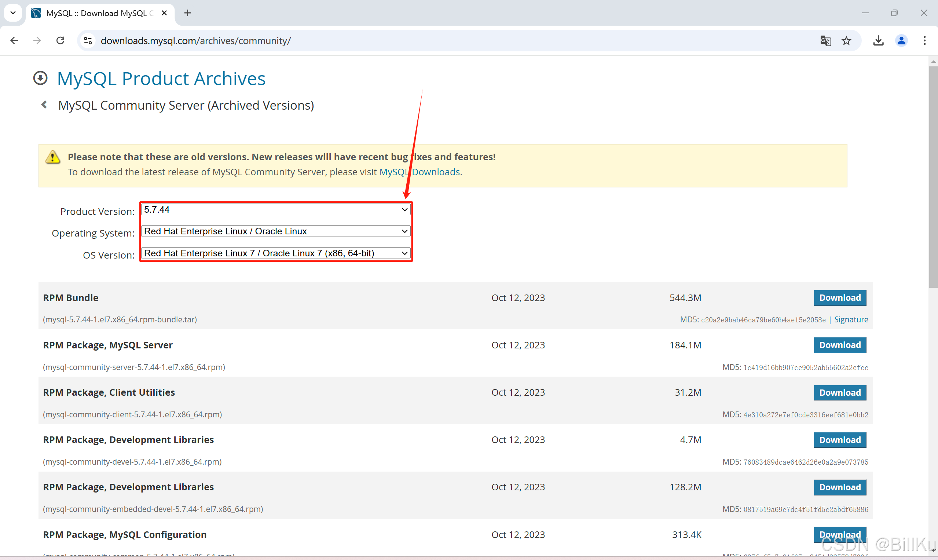Viewport: 938px width, 560px height.
Task: Click the Oct 12, 2023 date of RPM Bundle
Action: pyautogui.click(x=518, y=298)
